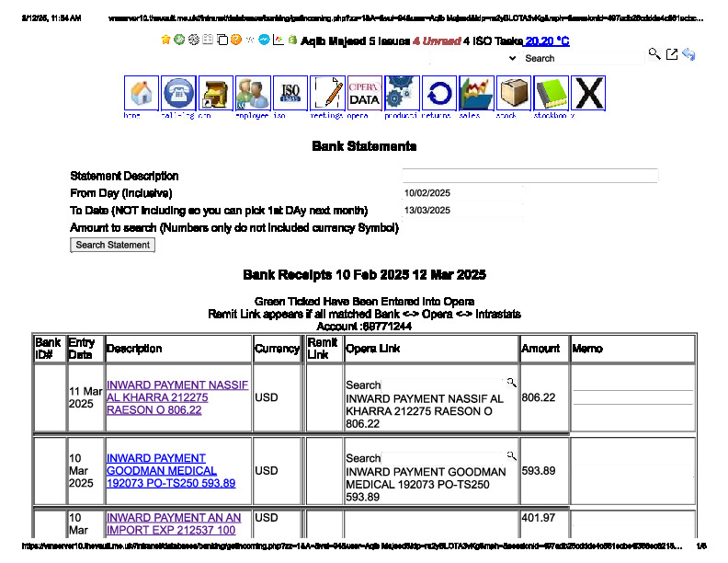The height and width of the screenshot is (563, 728).
Task: Click the telephone calling icon
Action: [x=178, y=94]
